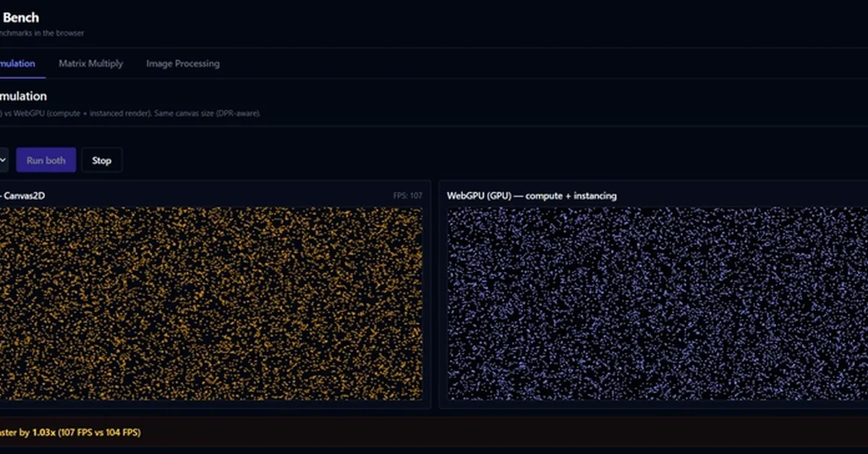Select the active Simulation tab
This screenshot has width=868, height=454.
[x=17, y=64]
